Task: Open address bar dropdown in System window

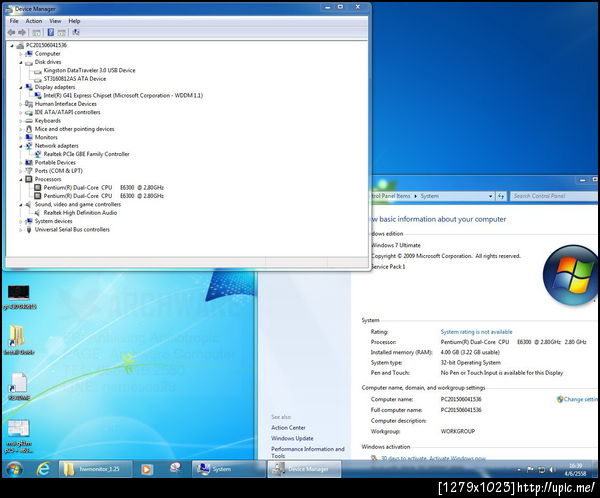Action: (x=490, y=196)
